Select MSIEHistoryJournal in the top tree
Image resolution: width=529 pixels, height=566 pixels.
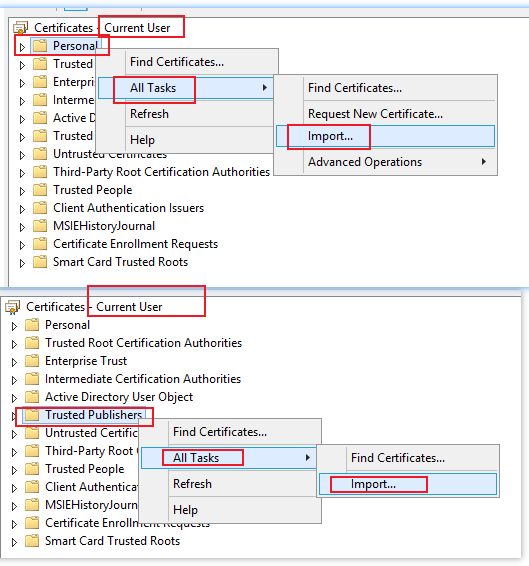tap(104, 226)
